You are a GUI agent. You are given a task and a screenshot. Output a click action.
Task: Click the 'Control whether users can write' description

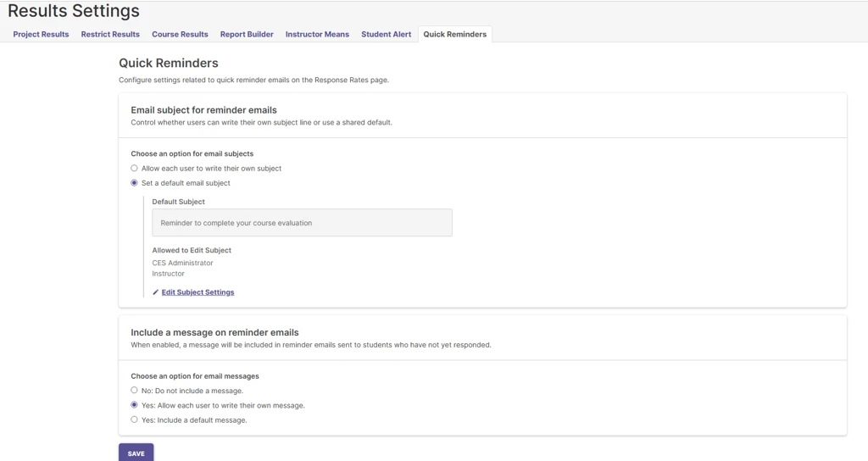tap(261, 123)
